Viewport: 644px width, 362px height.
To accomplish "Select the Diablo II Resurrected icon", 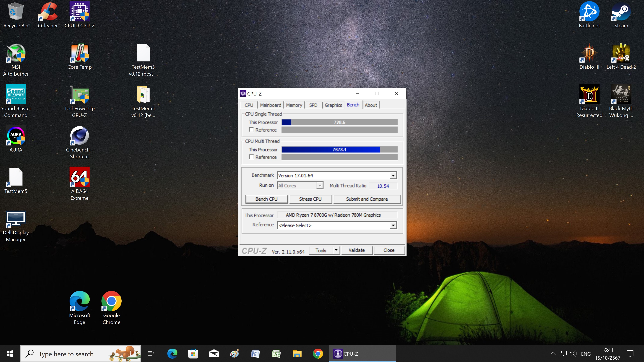I will (x=589, y=101).
